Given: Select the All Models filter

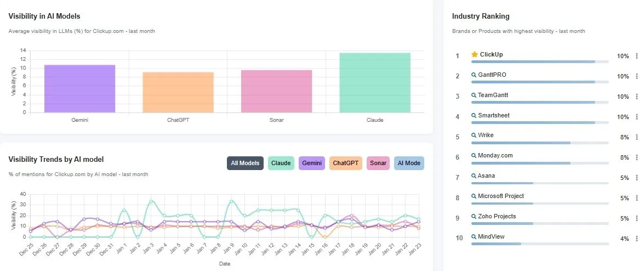Looking at the screenshot, I should [x=245, y=163].
